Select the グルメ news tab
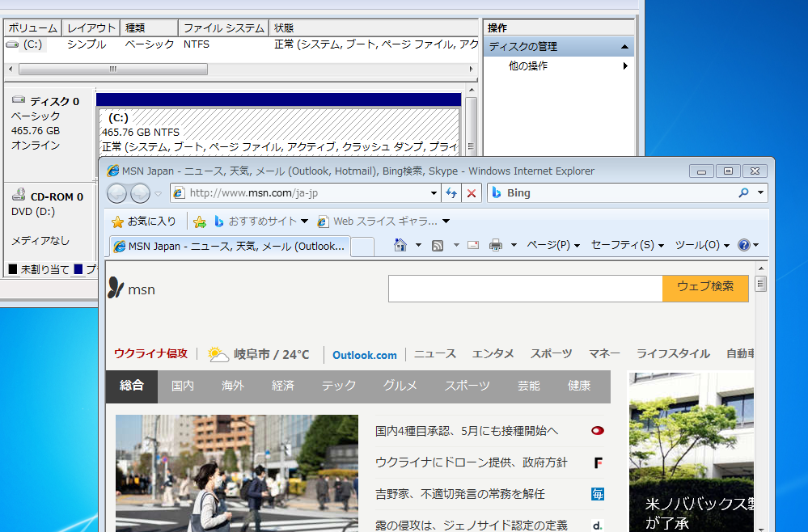808x532 pixels. pos(400,386)
